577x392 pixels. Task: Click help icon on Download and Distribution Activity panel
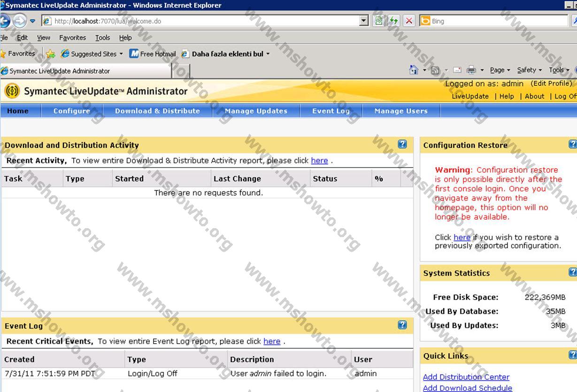tap(402, 144)
